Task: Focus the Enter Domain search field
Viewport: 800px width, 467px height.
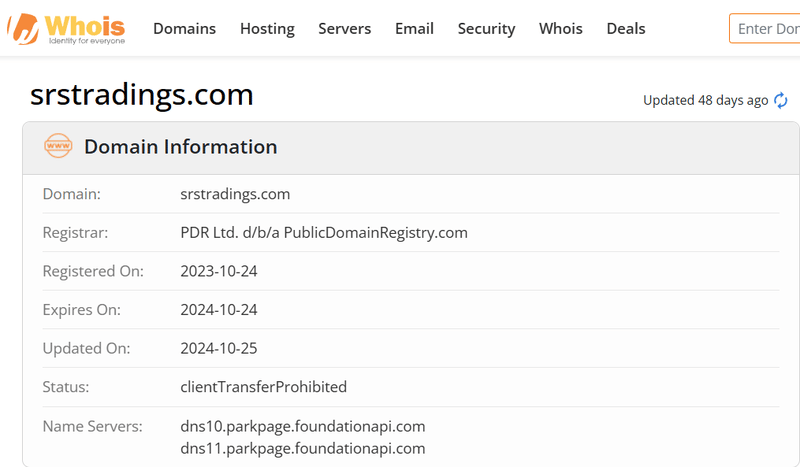Action: pos(766,28)
